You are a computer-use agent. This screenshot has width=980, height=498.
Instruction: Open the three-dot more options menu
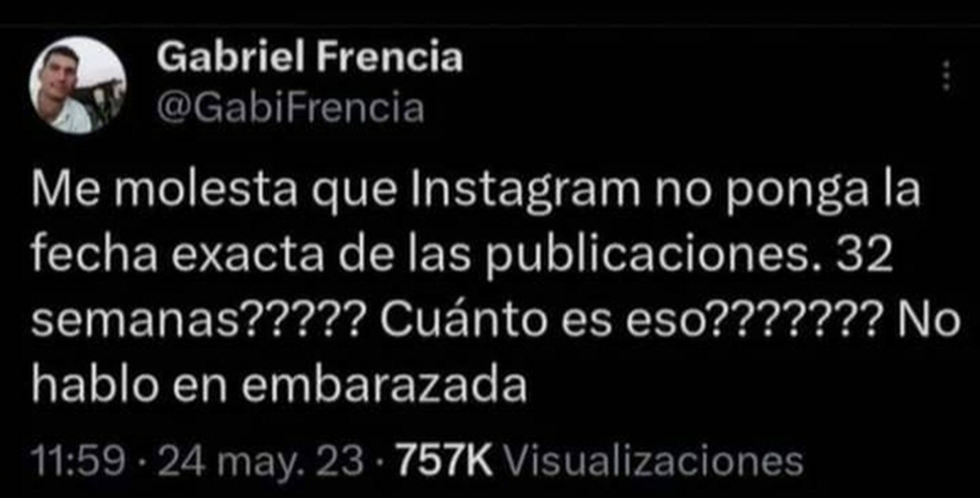click(x=946, y=76)
